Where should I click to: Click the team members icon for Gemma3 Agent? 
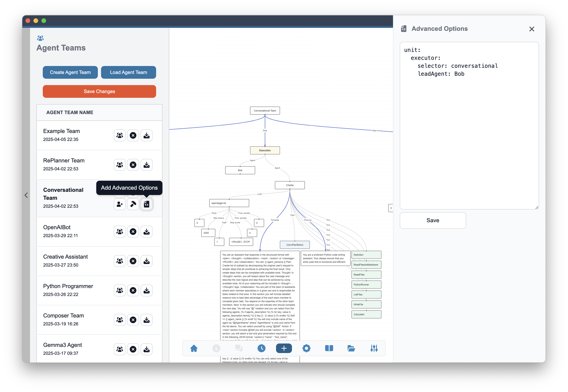120,349
